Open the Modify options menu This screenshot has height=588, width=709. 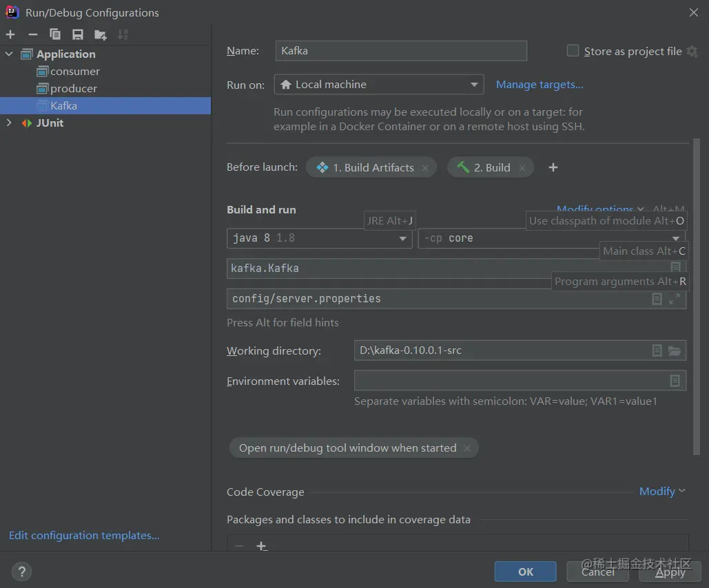pos(600,209)
